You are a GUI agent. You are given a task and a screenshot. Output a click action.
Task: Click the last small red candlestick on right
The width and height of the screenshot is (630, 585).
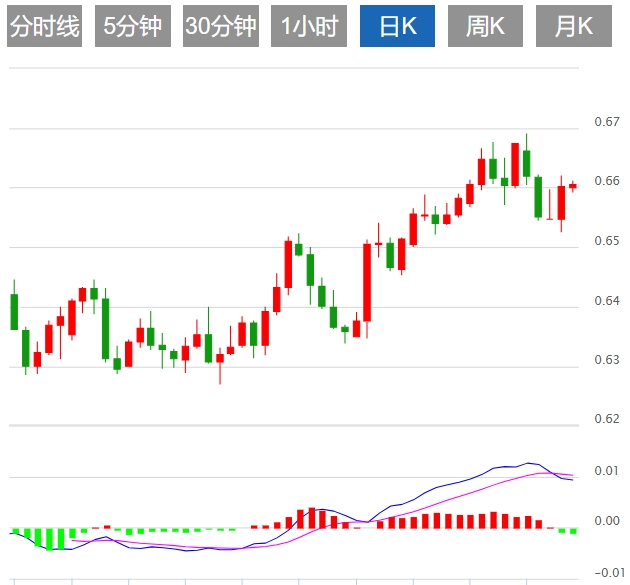(573, 186)
